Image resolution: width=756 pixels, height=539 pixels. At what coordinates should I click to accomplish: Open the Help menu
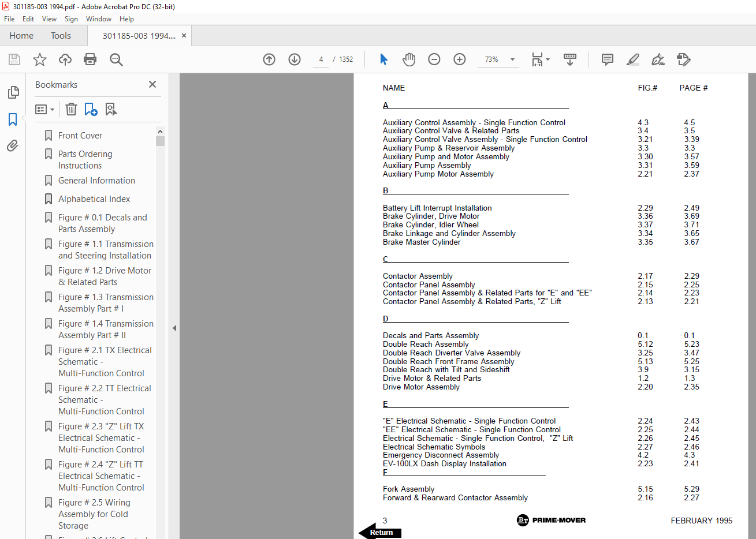pyautogui.click(x=126, y=19)
